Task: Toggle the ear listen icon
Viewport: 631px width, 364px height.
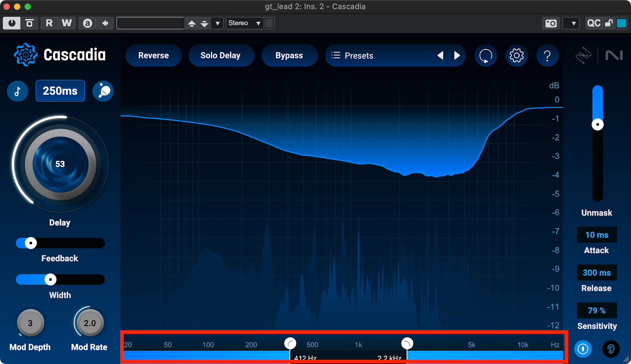Action: [611, 349]
